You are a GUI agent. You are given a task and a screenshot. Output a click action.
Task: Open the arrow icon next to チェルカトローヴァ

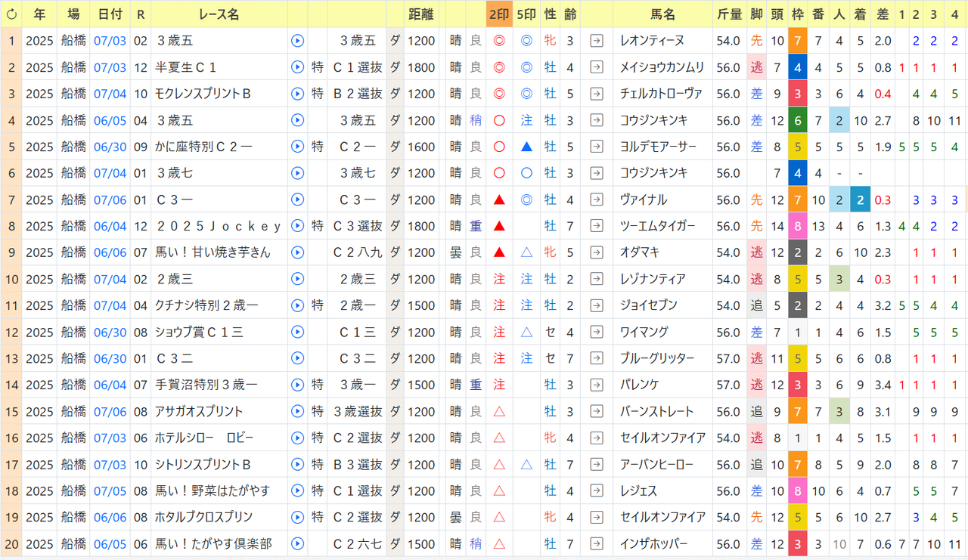597,94
